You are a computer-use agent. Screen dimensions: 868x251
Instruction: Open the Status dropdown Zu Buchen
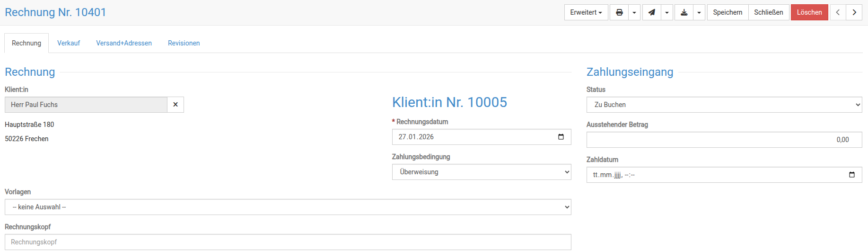coord(724,105)
